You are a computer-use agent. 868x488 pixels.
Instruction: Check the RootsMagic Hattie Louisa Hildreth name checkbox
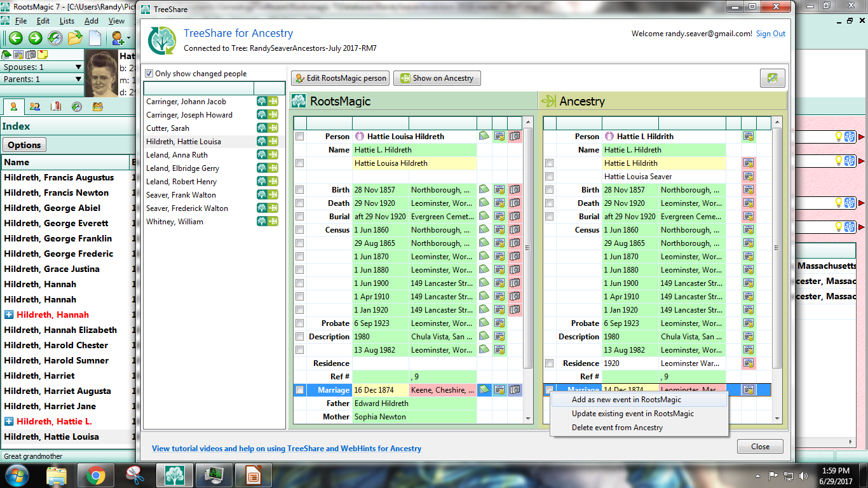point(299,163)
